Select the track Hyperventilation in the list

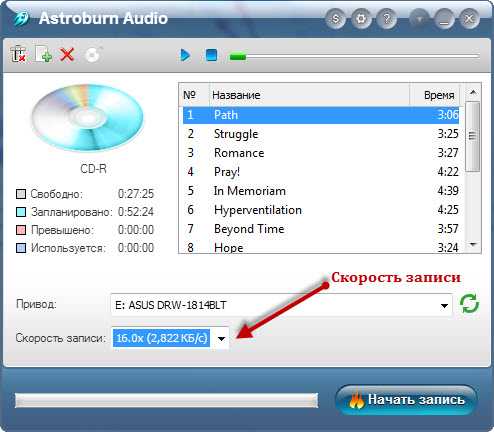pos(321,210)
